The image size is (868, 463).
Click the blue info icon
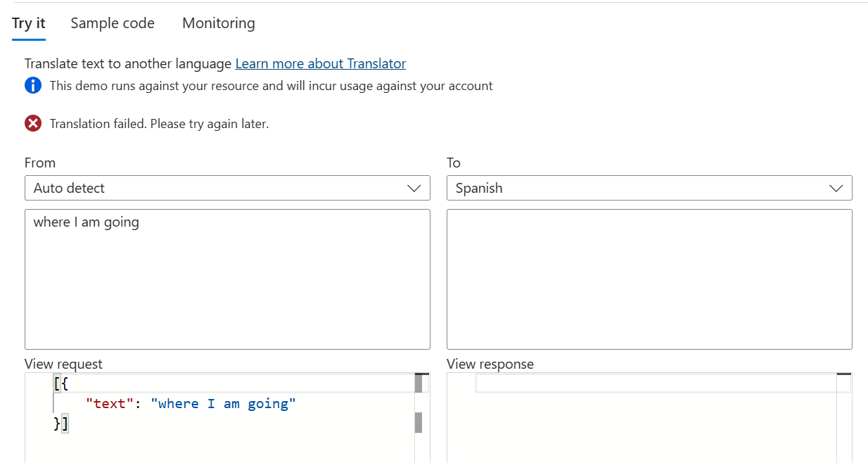[x=33, y=86]
